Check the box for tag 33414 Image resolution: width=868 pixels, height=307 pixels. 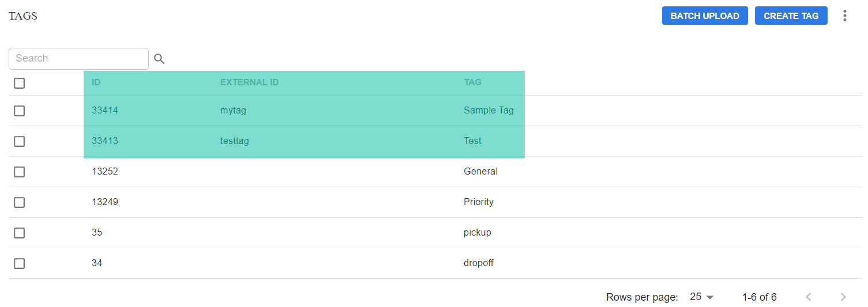(x=20, y=111)
